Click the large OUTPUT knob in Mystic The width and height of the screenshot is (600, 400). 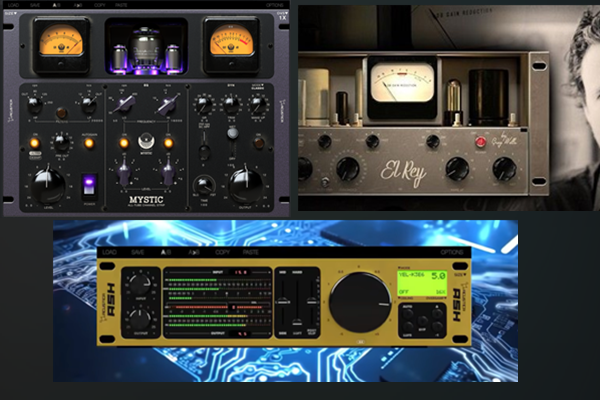(245, 185)
